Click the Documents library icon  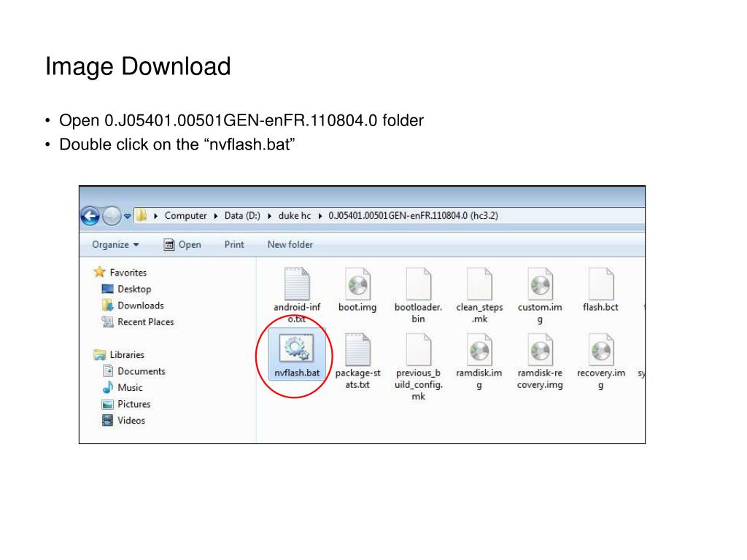(108, 371)
